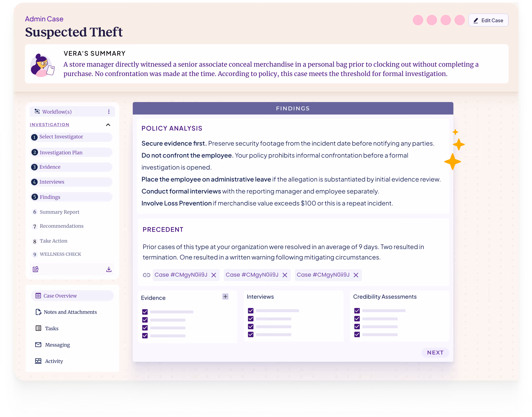This screenshot has height=417, width=532.
Task: Click the fourth pink avatar circle
Action: [x=460, y=20]
